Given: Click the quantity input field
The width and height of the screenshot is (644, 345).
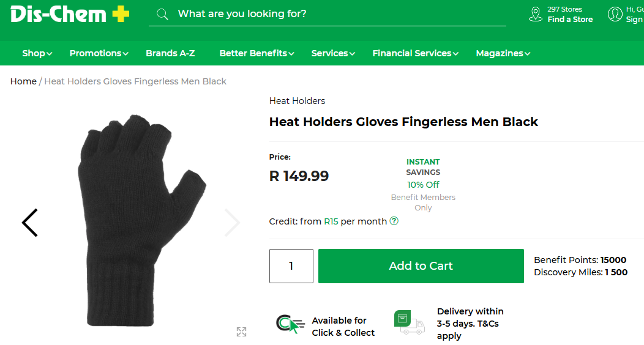Looking at the screenshot, I should [291, 266].
